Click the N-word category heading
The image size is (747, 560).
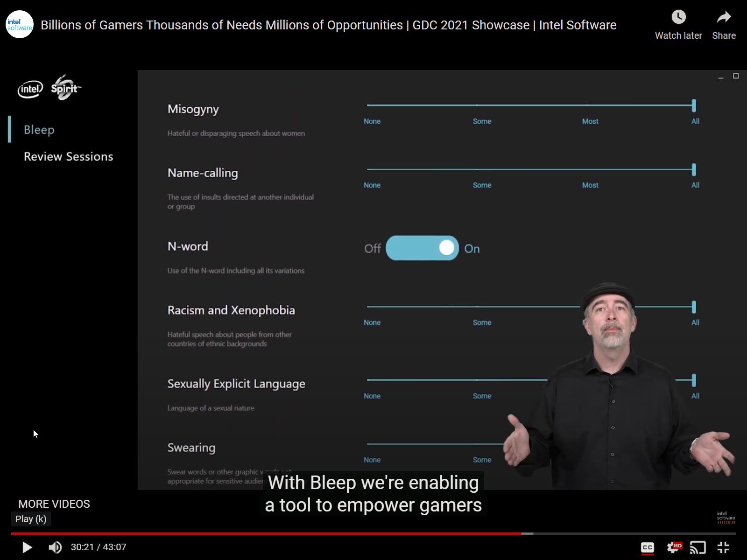(x=188, y=246)
